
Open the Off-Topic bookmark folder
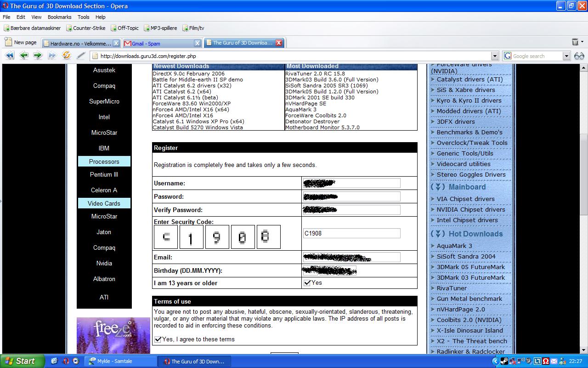pos(124,28)
